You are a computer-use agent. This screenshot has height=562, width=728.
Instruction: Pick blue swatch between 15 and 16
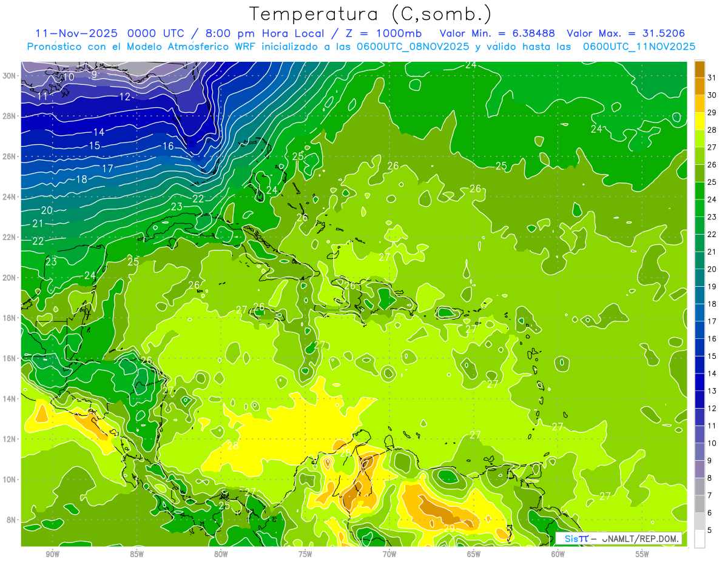[699, 347]
